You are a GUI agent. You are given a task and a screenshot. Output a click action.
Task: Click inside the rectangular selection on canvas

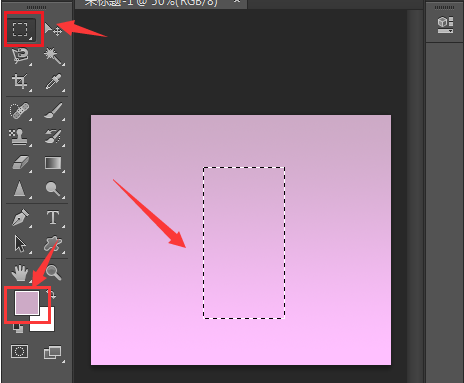[244, 243]
